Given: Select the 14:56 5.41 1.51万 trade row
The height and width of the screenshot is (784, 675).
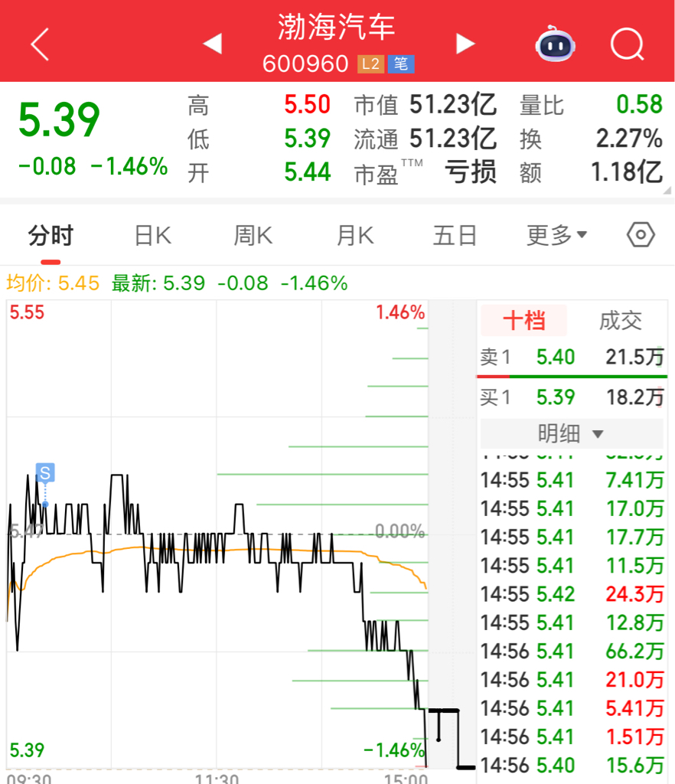Looking at the screenshot, I should pyautogui.click(x=572, y=737).
